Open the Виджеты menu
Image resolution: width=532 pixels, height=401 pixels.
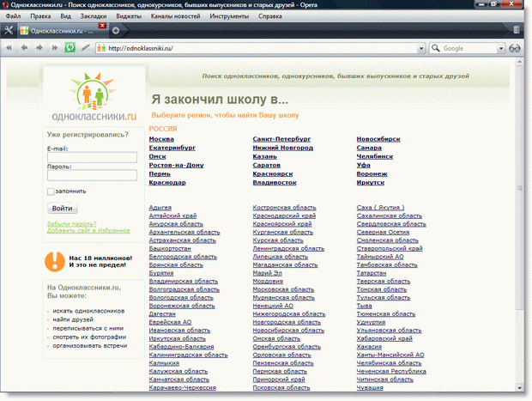(x=129, y=16)
